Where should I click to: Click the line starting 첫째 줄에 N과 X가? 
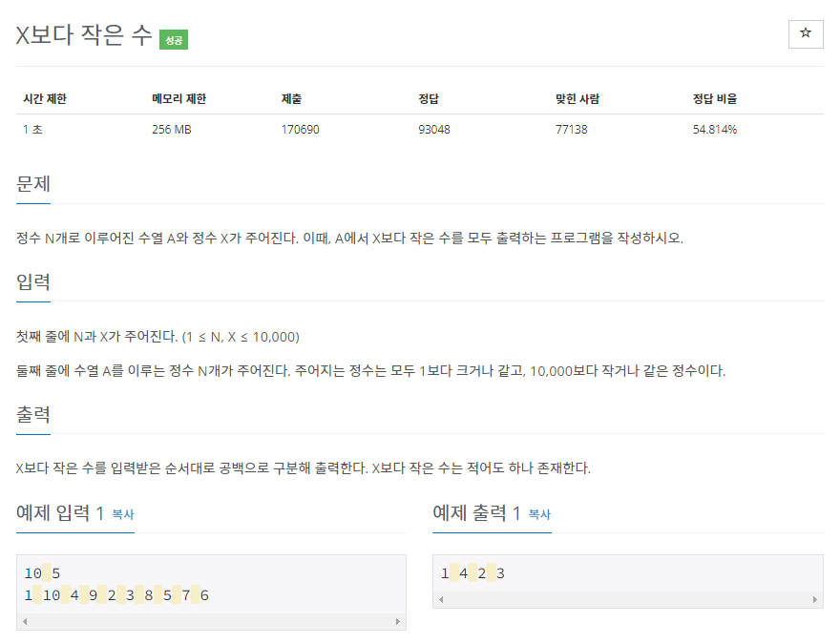coord(157,337)
